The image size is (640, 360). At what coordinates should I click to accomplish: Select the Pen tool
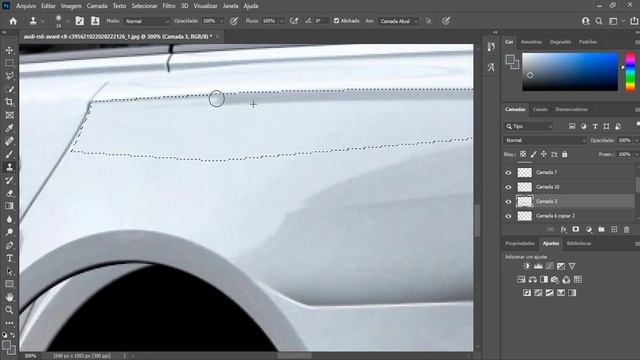point(9,245)
